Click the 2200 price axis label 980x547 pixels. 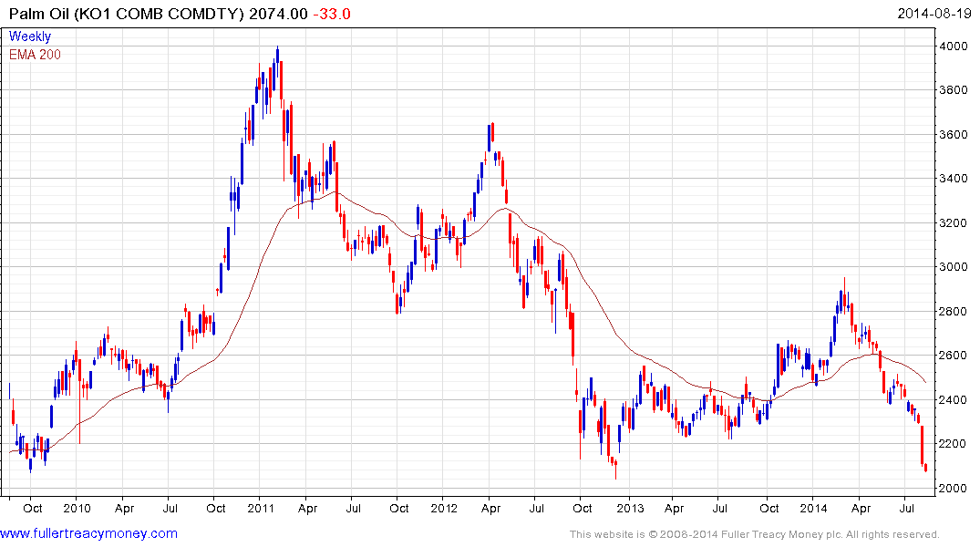click(954, 444)
